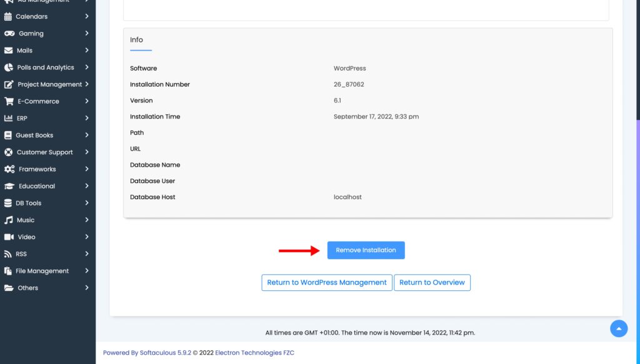The height and width of the screenshot is (364, 640).
Task: Click the GMT time notice text
Action: (x=370, y=333)
